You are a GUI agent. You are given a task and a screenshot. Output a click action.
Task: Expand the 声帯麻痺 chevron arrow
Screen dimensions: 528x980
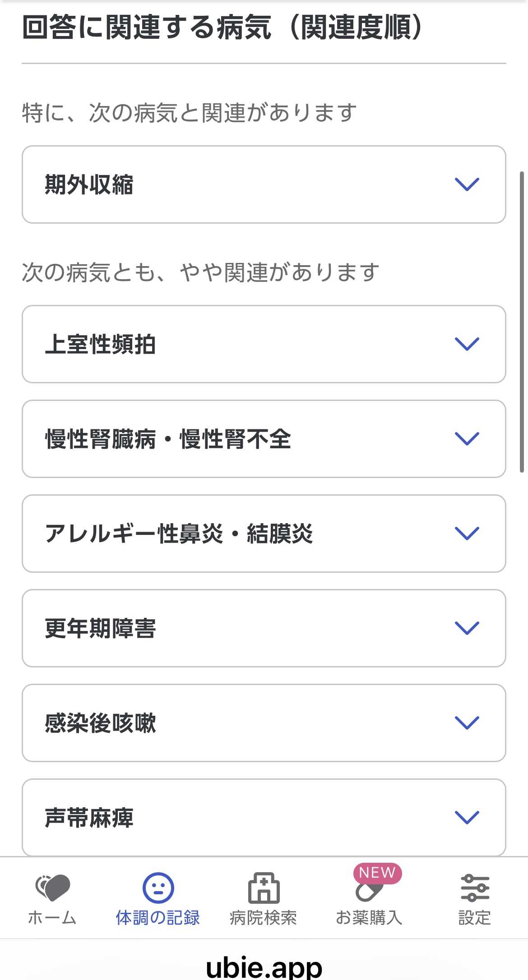coord(467,817)
